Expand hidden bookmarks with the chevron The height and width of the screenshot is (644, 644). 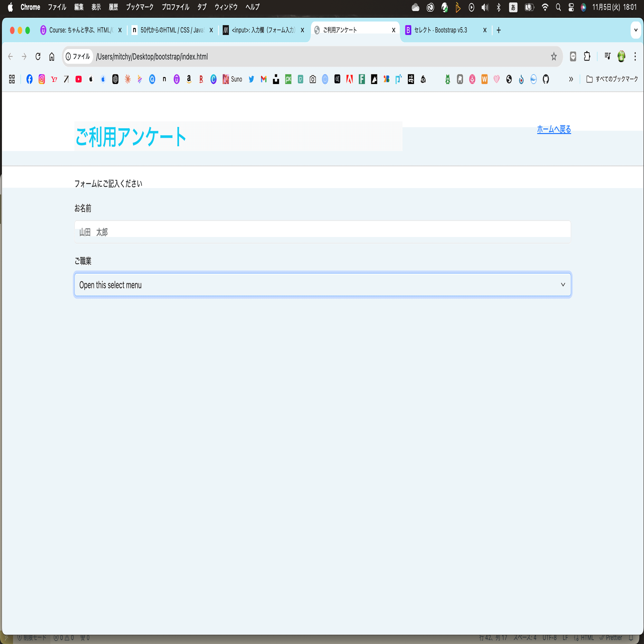pos(571,79)
